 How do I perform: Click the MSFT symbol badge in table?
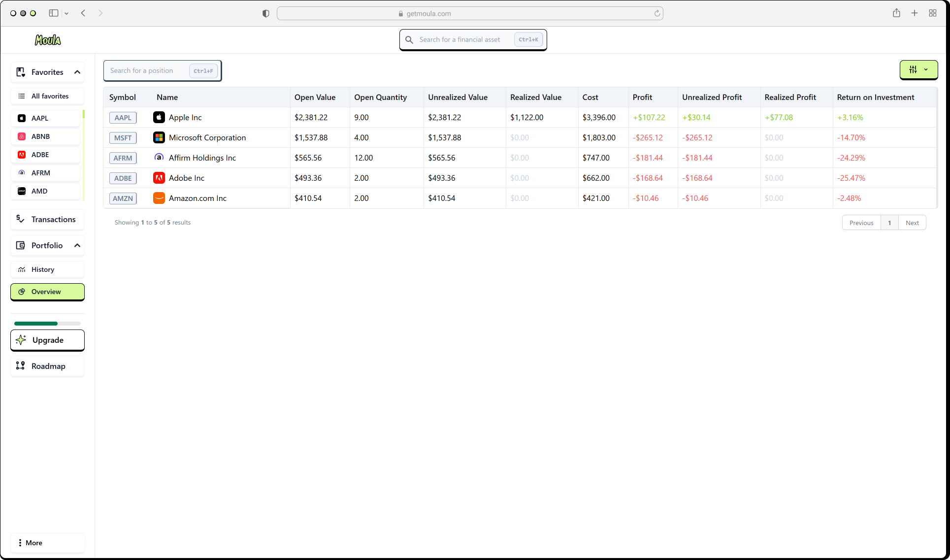[123, 138]
